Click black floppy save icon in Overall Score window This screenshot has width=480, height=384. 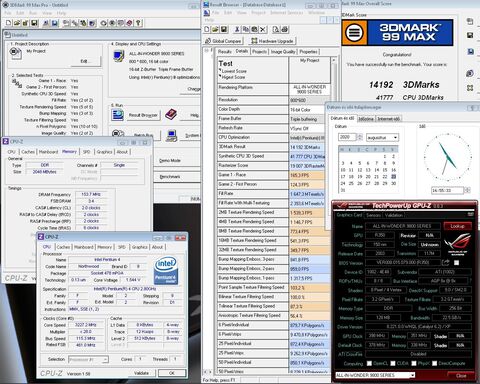[470, 35]
